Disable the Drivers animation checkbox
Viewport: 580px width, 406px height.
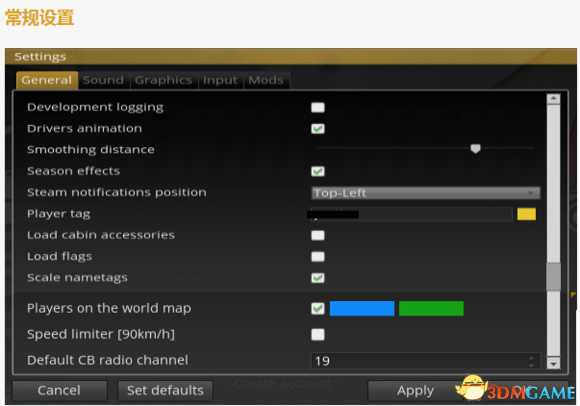(x=318, y=129)
